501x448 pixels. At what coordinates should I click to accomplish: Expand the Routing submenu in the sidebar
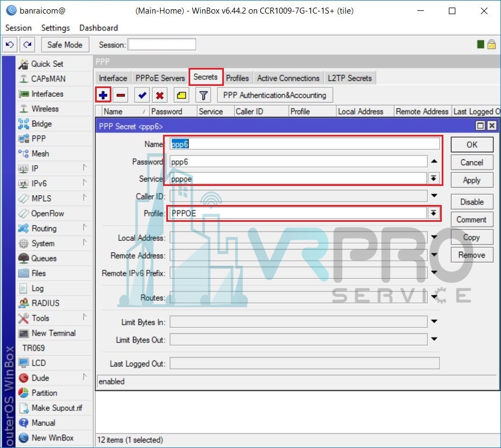point(85,227)
